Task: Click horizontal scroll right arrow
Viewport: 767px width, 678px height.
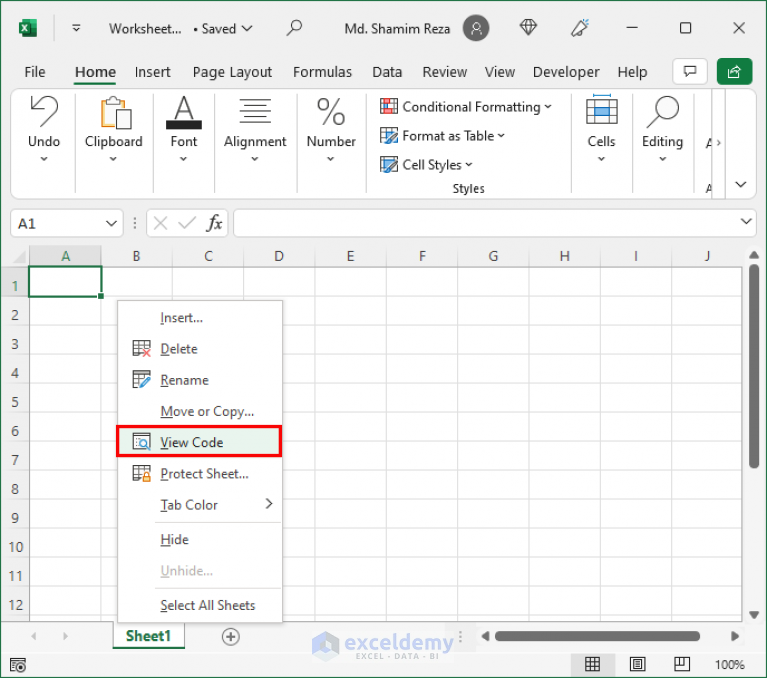Action: tap(734, 636)
